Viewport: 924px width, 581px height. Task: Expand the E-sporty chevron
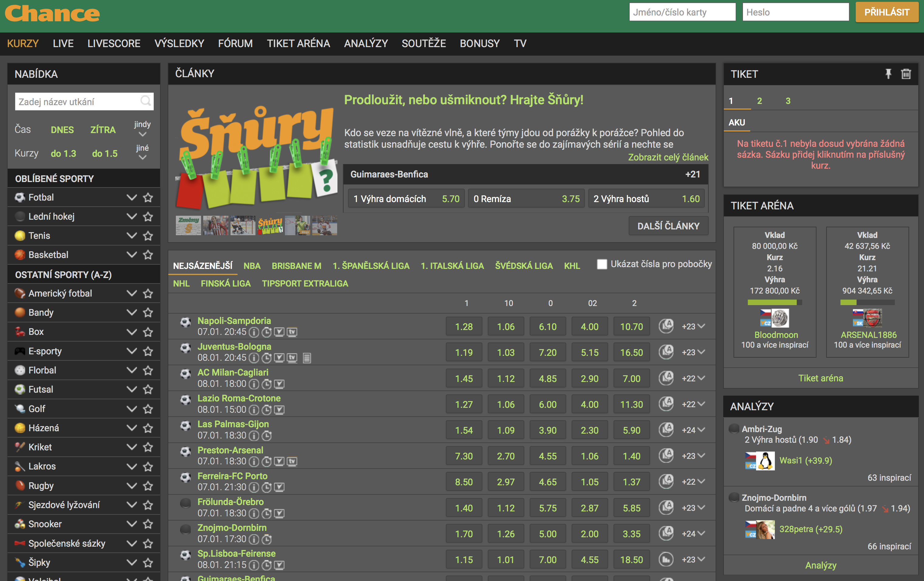(132, 351)
